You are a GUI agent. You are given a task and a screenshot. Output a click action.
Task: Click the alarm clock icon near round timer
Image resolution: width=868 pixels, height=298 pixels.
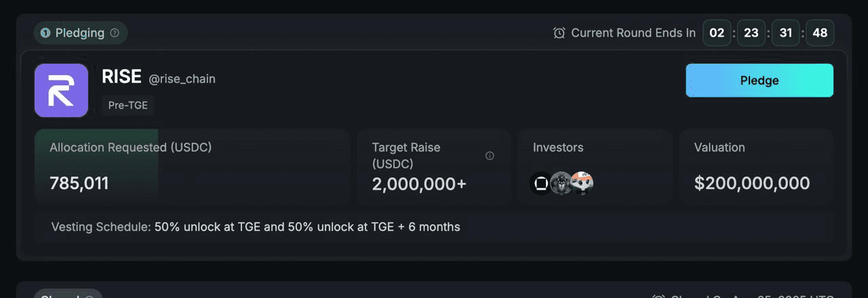click(559, 33)
